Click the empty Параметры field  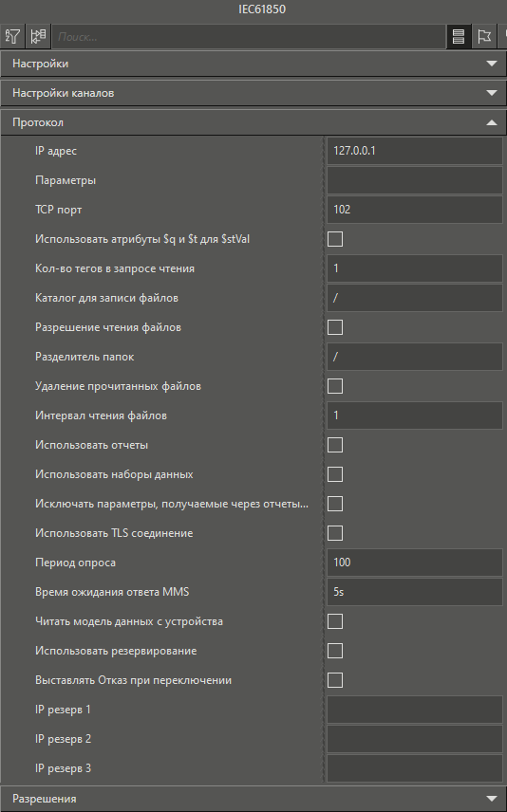(x=415, y=181)
